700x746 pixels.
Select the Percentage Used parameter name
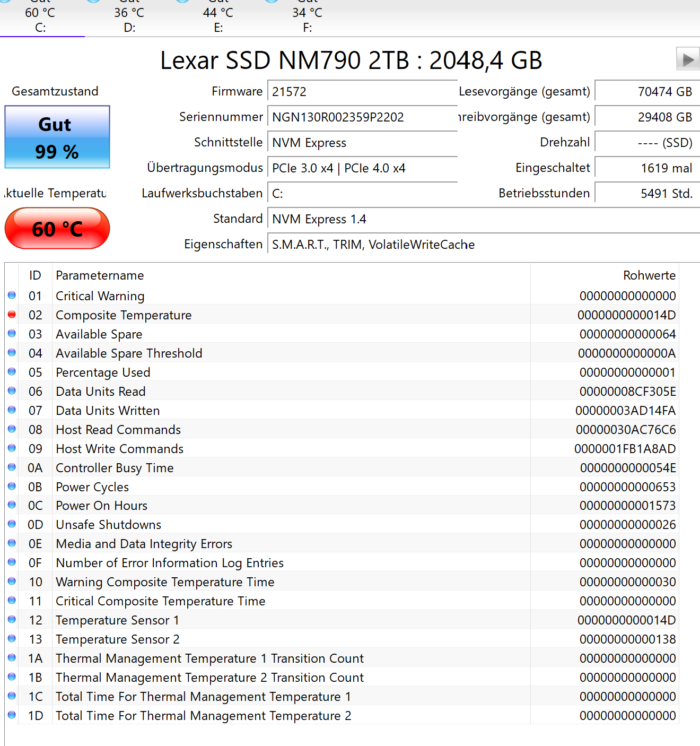click(103, 372)
